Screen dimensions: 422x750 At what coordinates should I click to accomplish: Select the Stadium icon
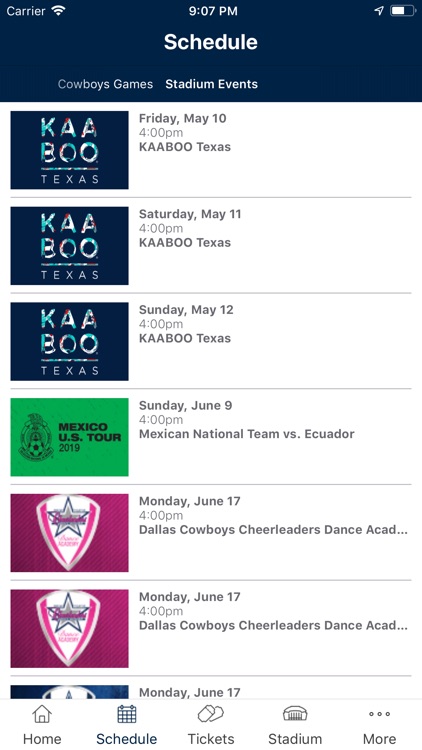pyautogui.click(x=295, y=714)
